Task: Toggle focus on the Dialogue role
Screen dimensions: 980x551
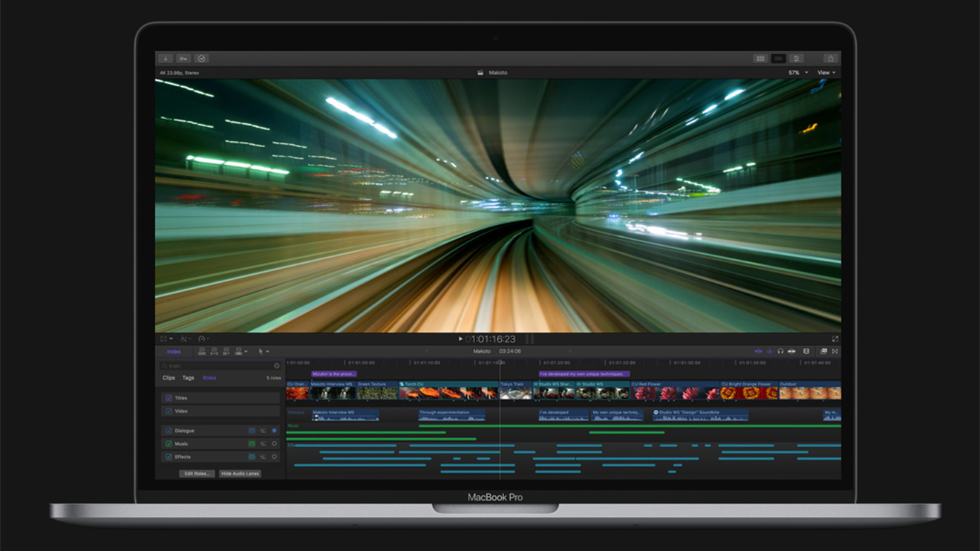Action: pos(273,430)
